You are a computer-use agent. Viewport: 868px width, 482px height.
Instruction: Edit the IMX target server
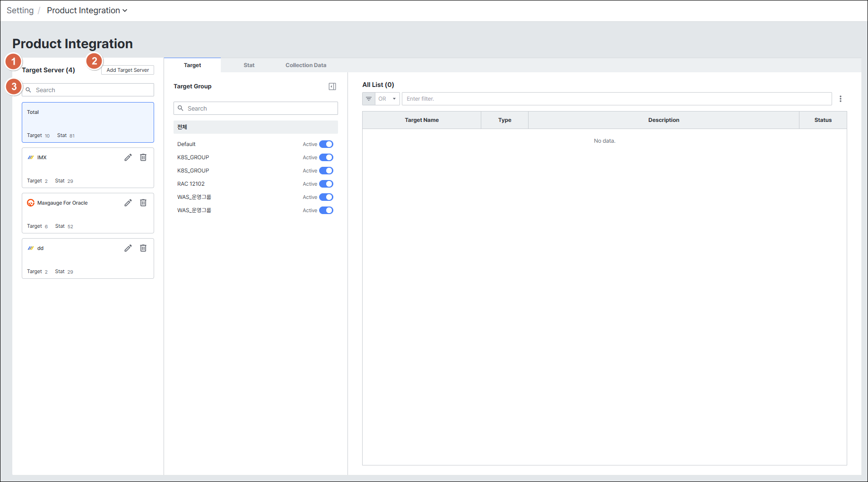click(x=128, y=157)
